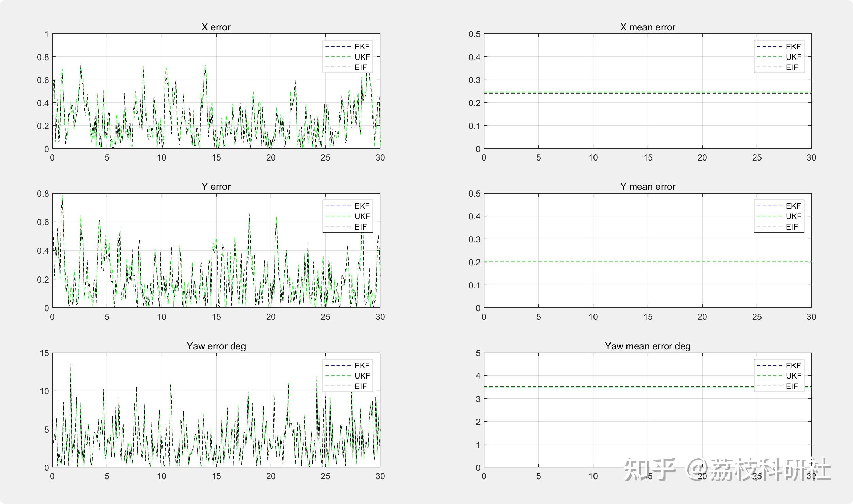853x504 pixels.
Task: Click the "X mean error" plot title
Action: [x=648, y=27]
